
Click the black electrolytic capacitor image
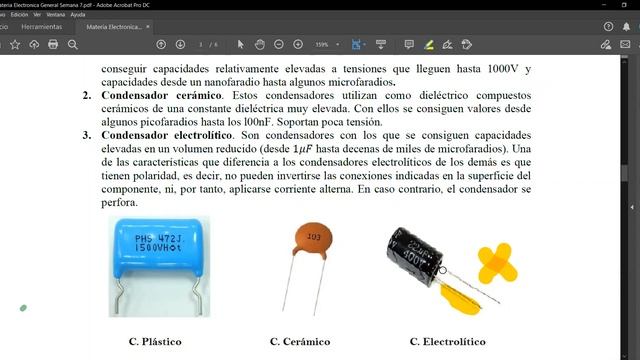pyautogui.click(x=443, y=267)
